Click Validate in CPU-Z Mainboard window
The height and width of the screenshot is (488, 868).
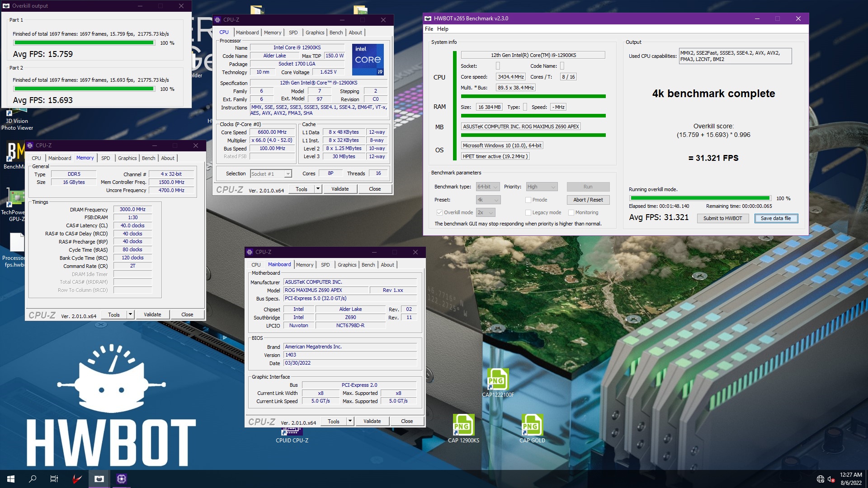tap(372, 421)
